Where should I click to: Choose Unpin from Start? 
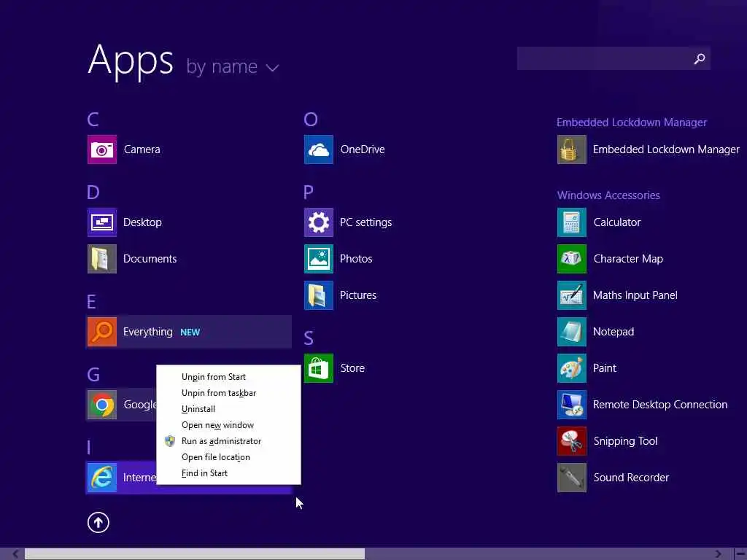214,377
